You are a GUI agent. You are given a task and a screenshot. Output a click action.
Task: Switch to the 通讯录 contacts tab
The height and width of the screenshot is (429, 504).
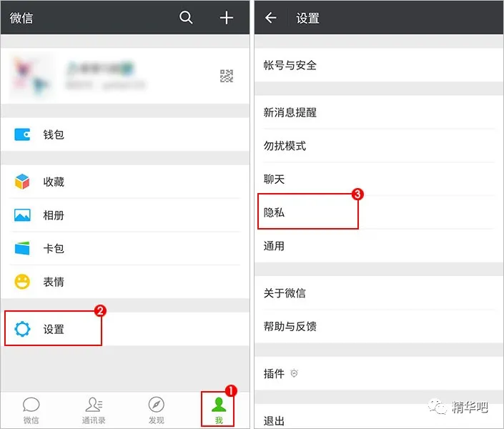click(94, 410)
